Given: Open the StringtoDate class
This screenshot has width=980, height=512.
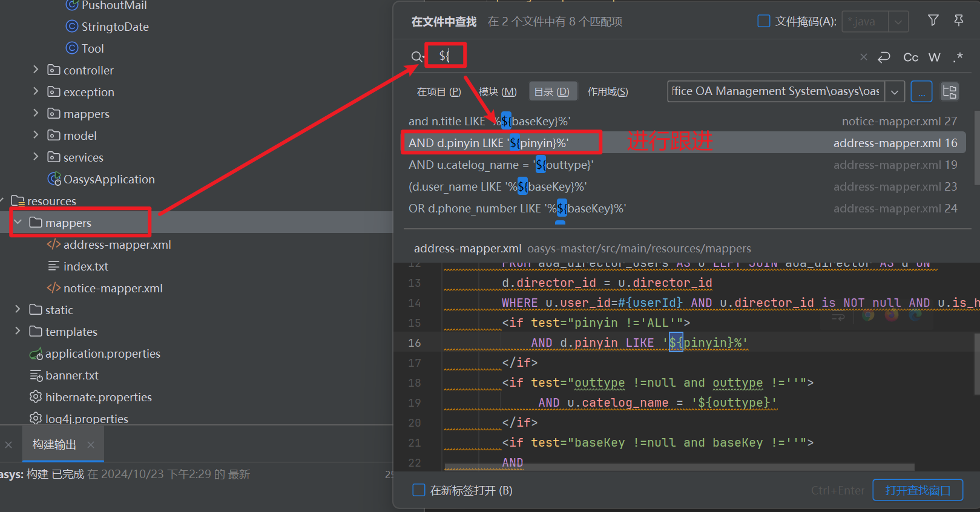Looking at the screenshot, I should [115, 27].
